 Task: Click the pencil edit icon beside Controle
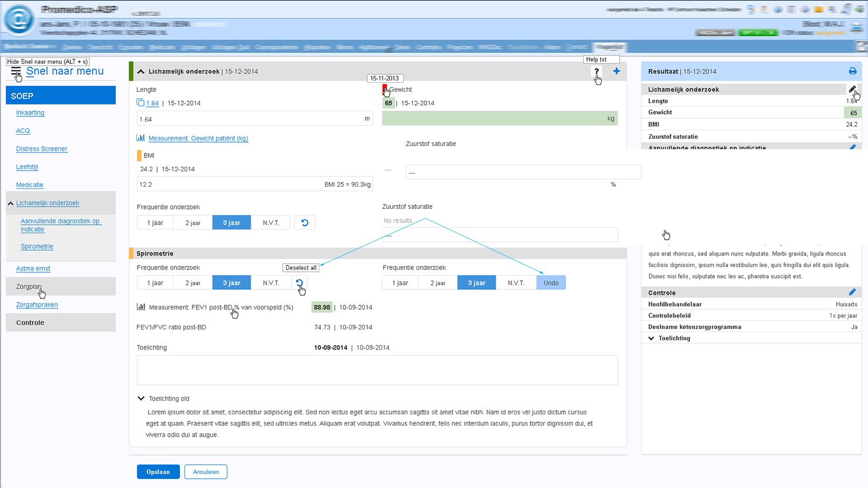852,292
